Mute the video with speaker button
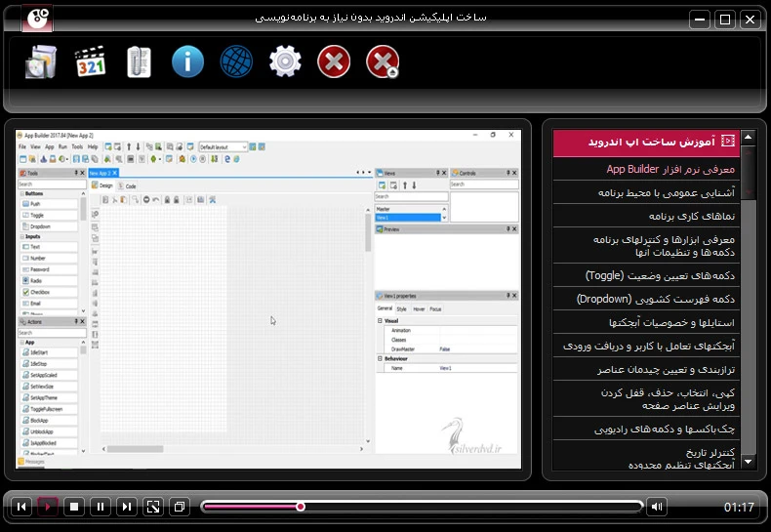This screenshot has height=532, width=771. 657,507
